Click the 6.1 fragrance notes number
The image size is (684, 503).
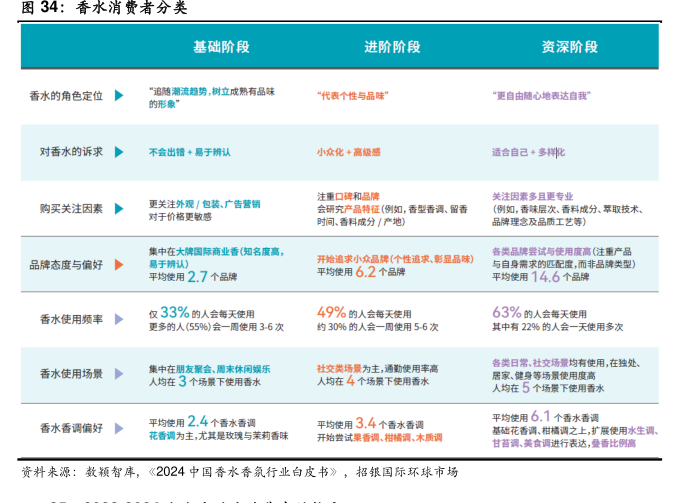541,417
